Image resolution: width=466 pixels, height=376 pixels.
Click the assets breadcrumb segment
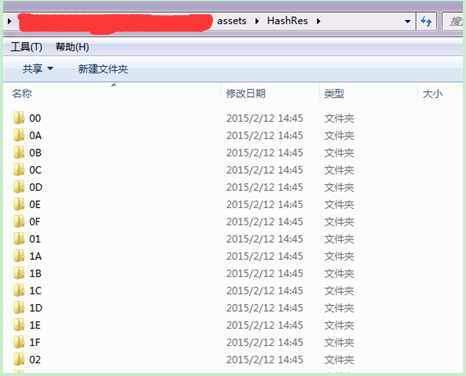(x=232, y=21)
